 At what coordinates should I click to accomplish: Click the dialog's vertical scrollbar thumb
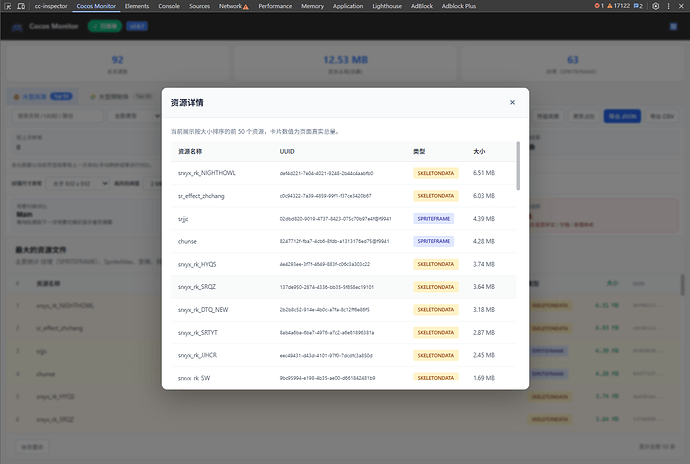point(518,166)
